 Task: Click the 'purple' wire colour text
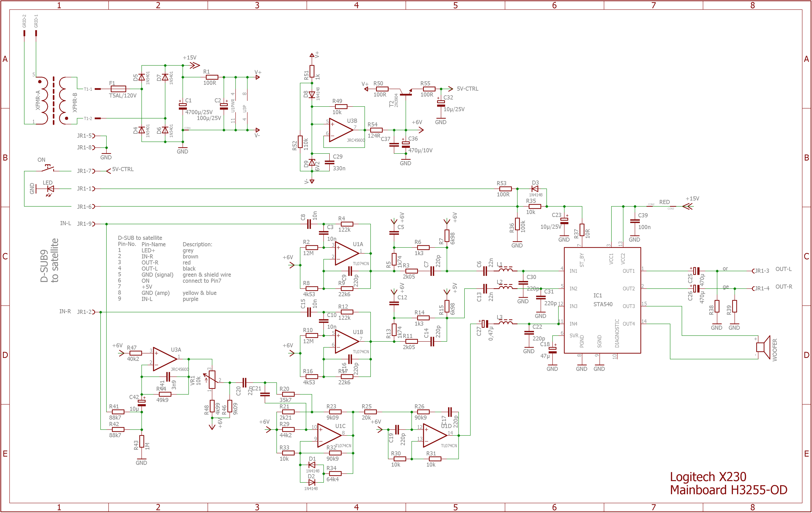191,299
